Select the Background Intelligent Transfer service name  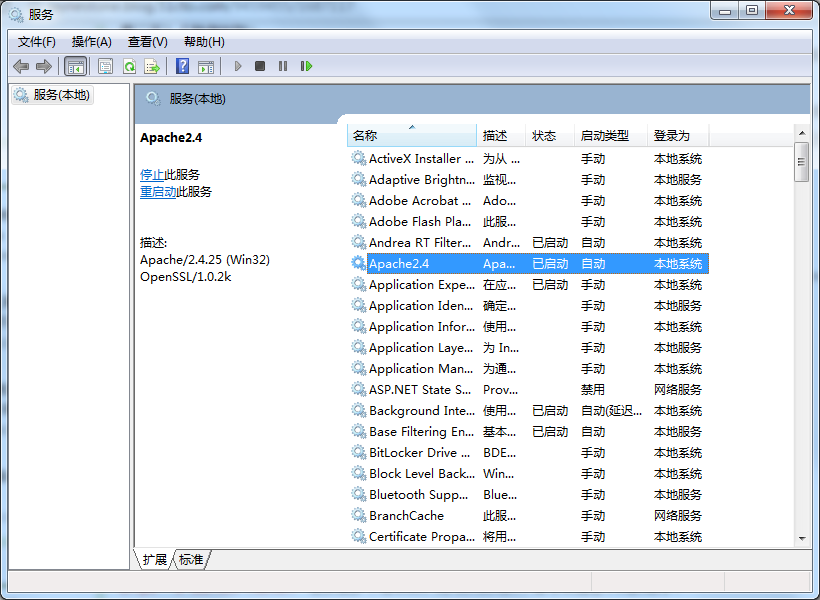coord(422,411)
